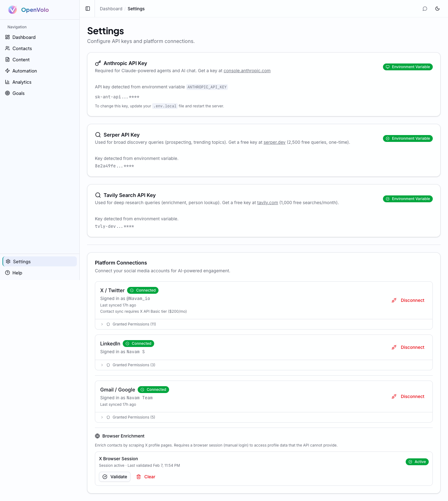Screen dimensions: 448x501
Task: Select Goals in the sidebar
Action: pos(40,93)
